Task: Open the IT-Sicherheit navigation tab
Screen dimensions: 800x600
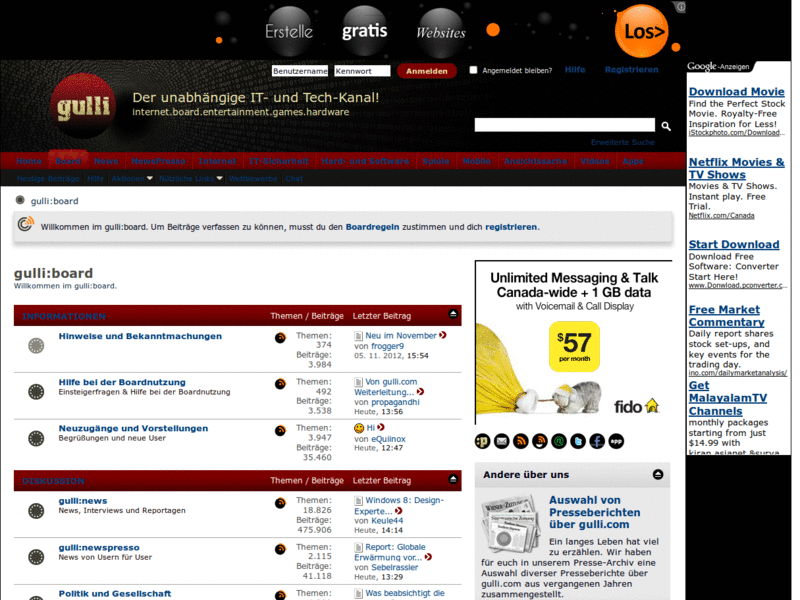Action: click(279, 161)
